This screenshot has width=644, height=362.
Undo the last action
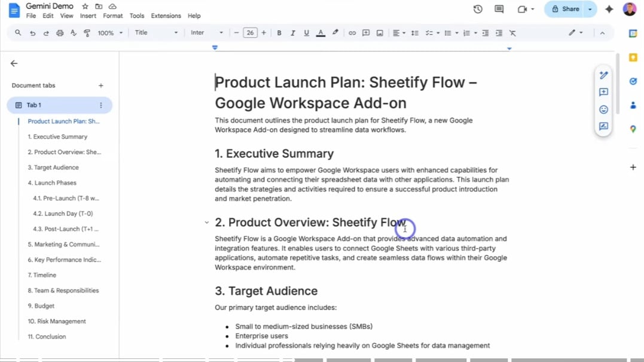click(32, 33)
